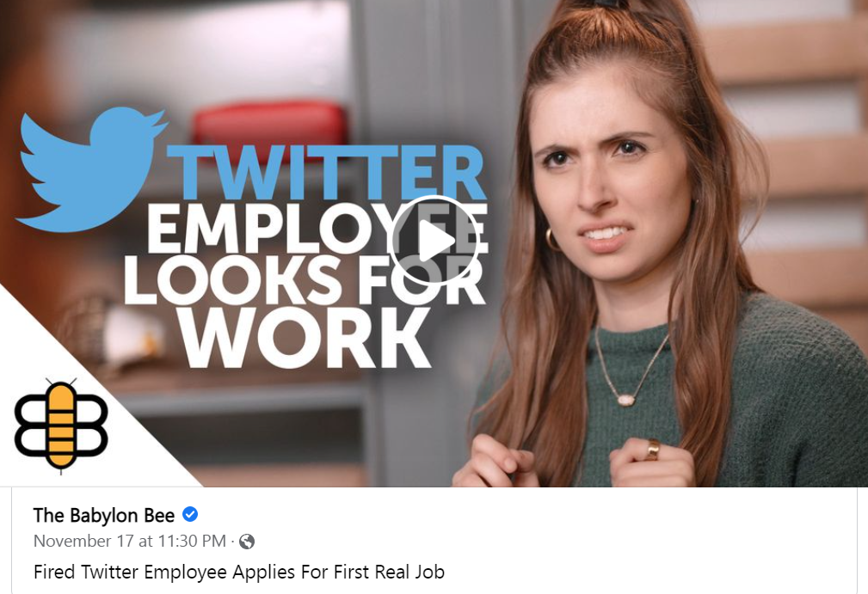Open The Babylon Bee page name link
868x594 pixels.
104,515
